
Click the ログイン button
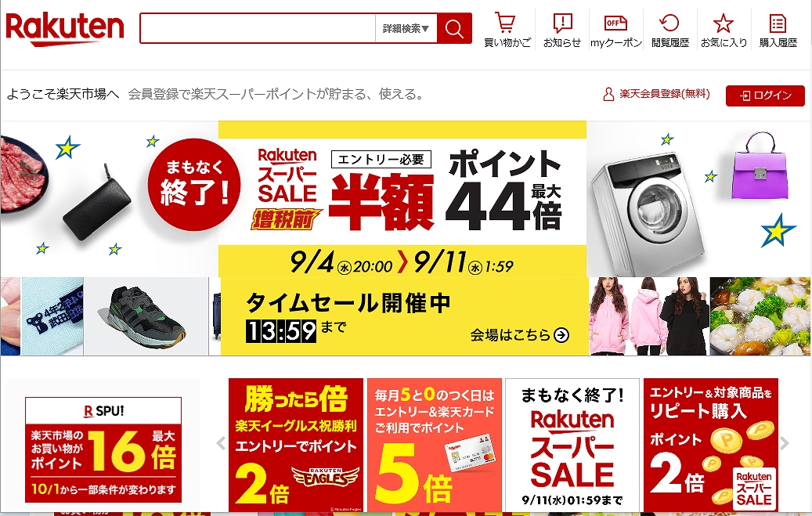[765, 96]
